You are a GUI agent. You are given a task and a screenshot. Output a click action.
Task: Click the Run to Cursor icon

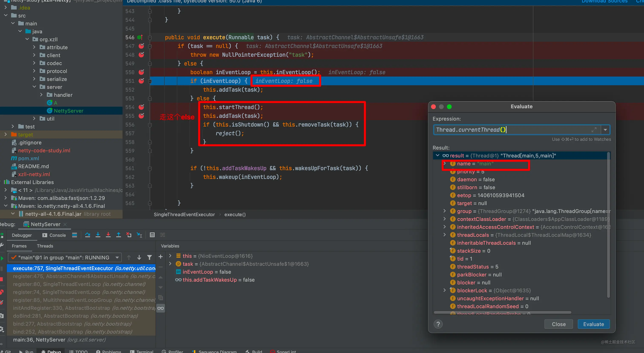pos(139,235)
